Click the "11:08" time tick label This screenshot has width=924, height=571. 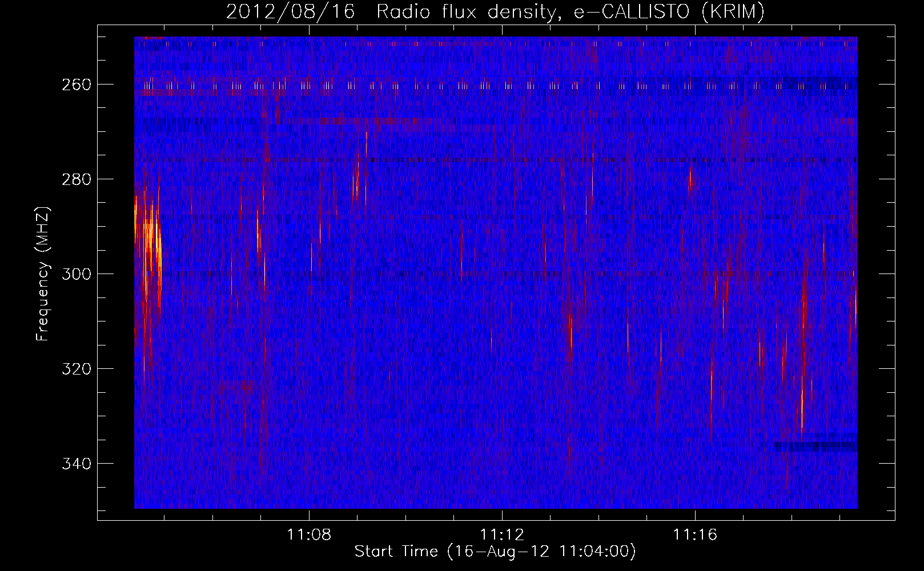(309, 534)
